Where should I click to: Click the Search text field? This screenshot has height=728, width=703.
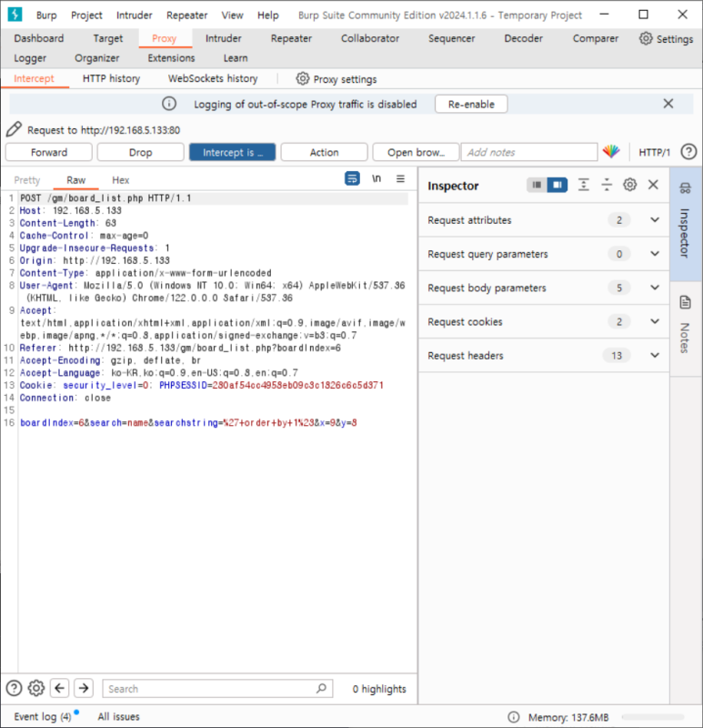[x=217, y=689]
